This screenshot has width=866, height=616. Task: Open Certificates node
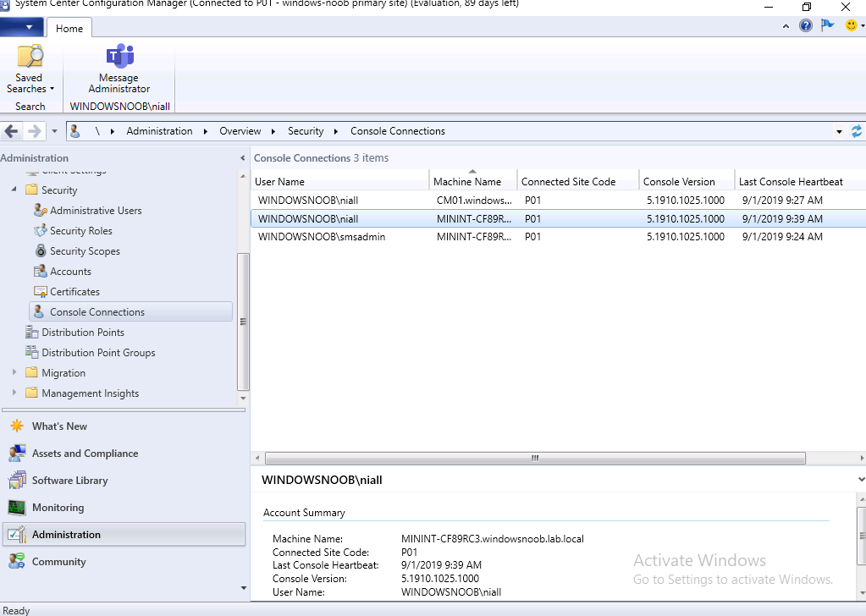click(x=74, y=291)
